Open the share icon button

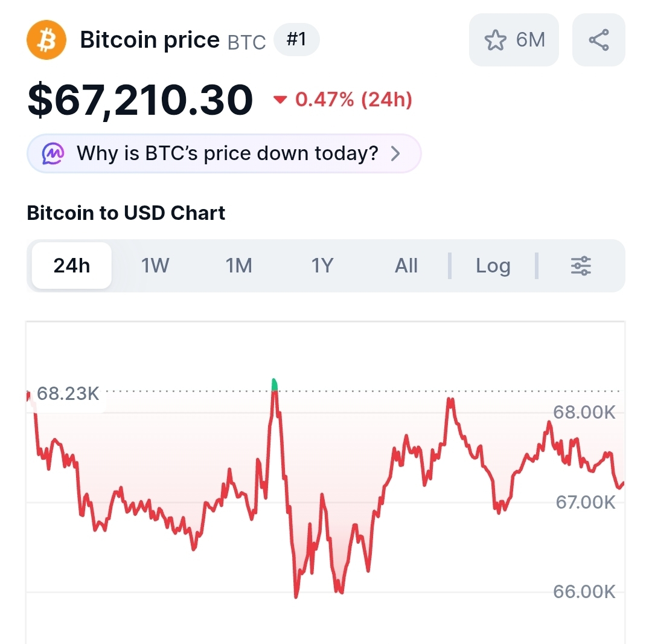click(x=598, y=40)
